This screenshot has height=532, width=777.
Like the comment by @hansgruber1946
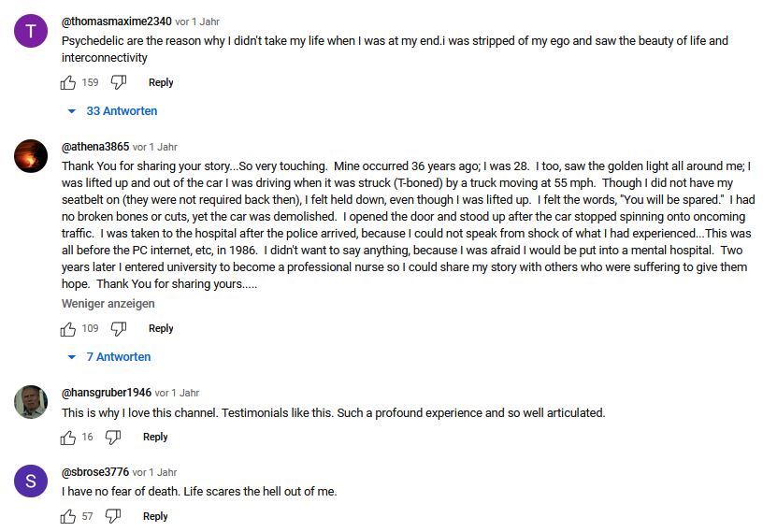[68, 437]
